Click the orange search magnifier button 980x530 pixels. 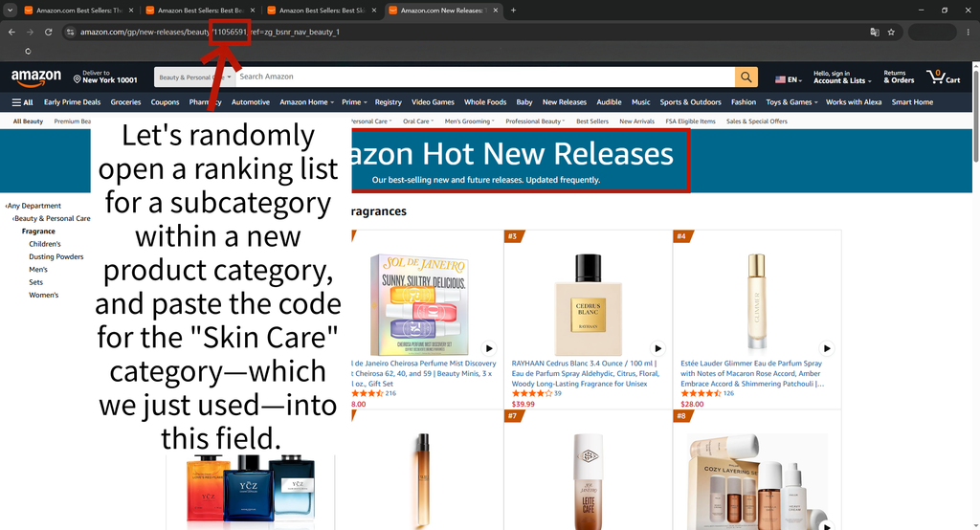coord(746,77)
